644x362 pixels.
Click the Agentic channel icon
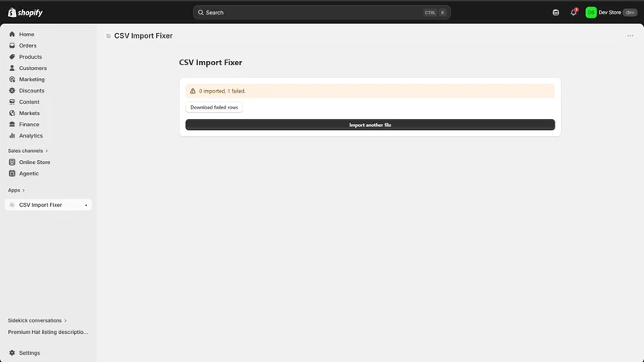click(12, 174)
